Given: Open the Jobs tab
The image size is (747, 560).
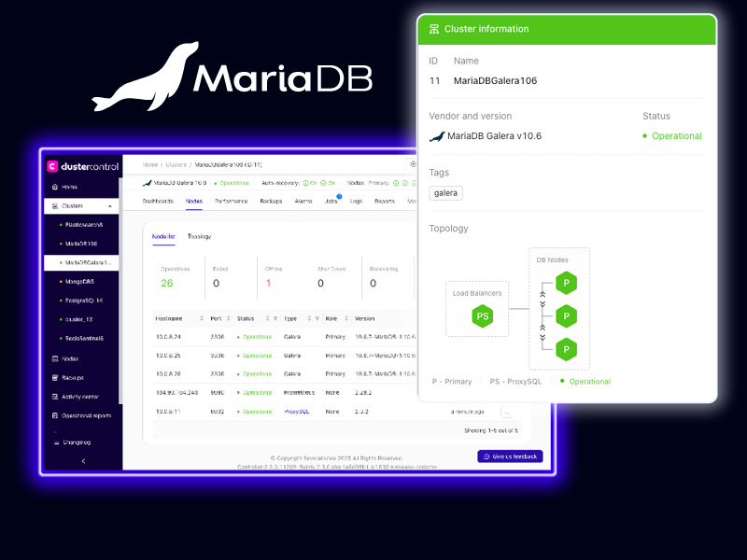Looking at the screenshot, I should [x=331, y=201].
